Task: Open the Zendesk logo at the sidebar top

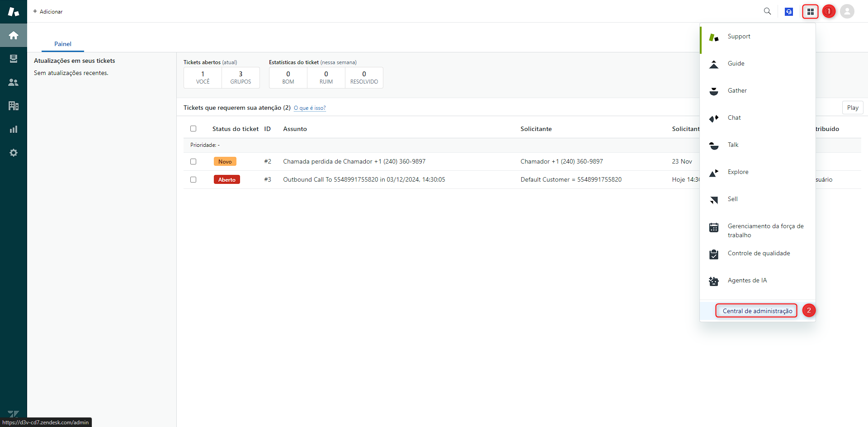Action: click(14, 11)
